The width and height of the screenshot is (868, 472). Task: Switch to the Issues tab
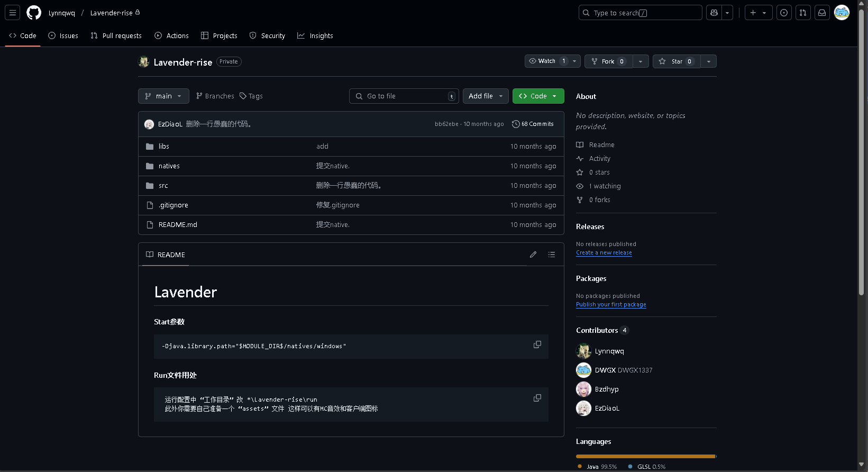pyautogui.click(x=63, y=35)
